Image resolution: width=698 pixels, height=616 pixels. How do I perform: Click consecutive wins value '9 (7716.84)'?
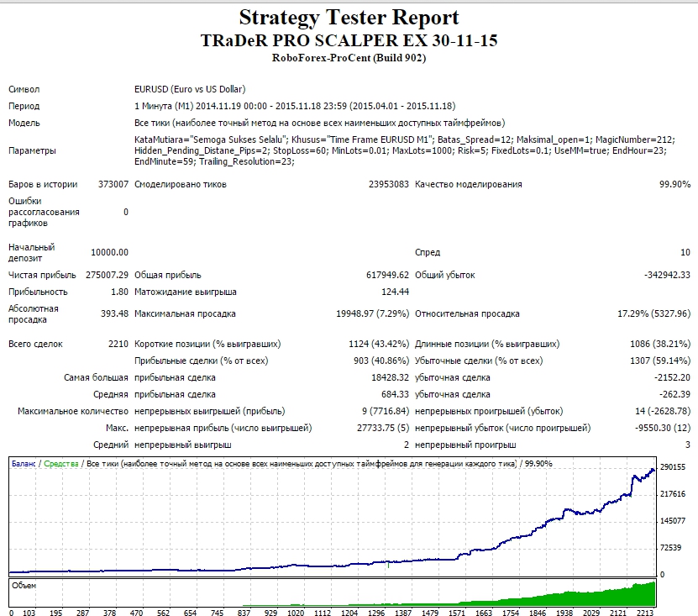(385, 412)
